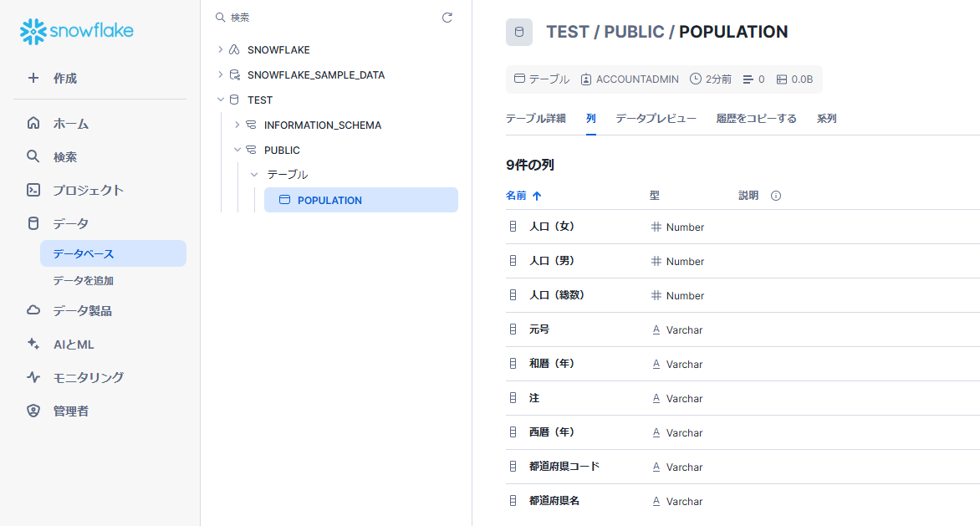Expand the SNOWFLAKE_SAMPLE_DATA database node
This screenshot has height=526, width=980.
click(220, 74)
